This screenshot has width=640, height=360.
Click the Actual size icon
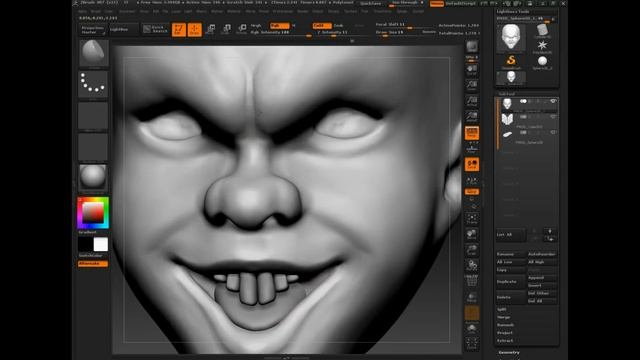472,101
